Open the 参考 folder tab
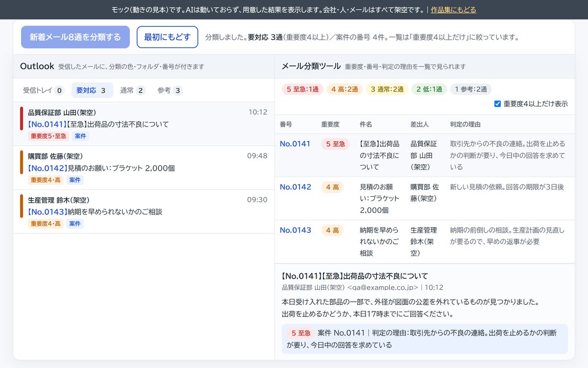 coord(170,90)
